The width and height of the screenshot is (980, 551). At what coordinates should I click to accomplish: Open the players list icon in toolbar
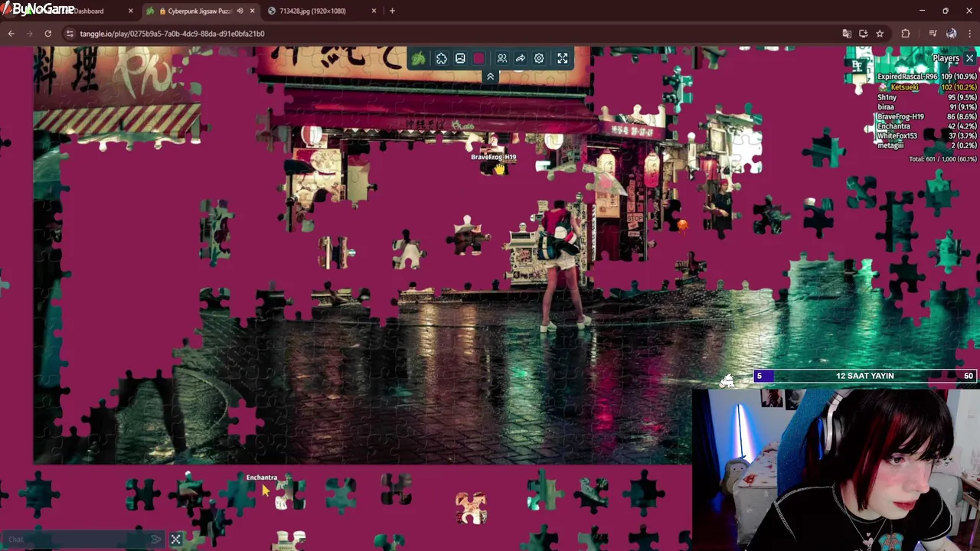click(x=502, y=58)
